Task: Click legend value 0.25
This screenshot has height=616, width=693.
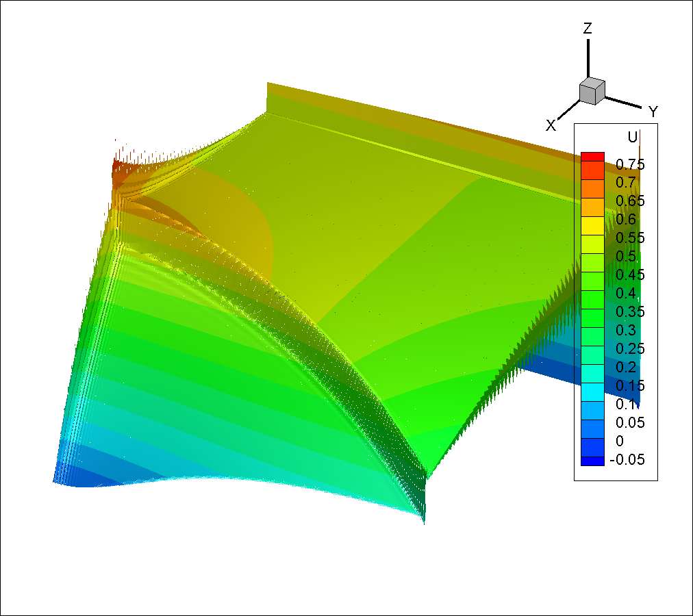Action: pos(630,349)
